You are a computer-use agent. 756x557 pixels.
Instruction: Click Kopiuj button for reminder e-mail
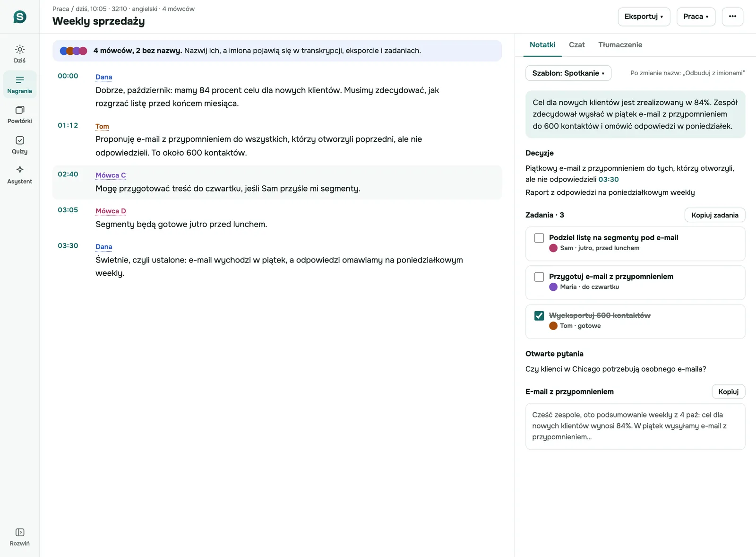[729, 392]
